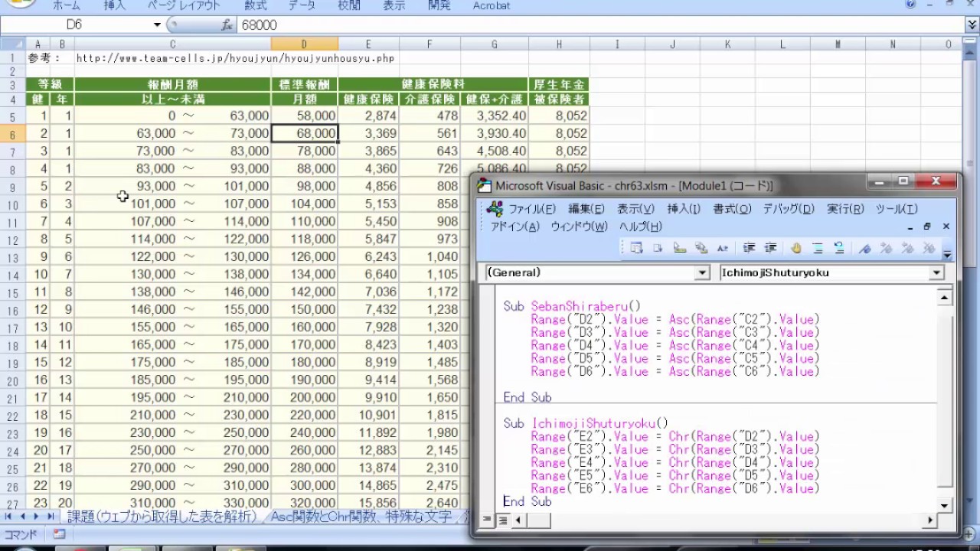
Task: Select the 数式 ribbon tab
Action: pos(256,5)
